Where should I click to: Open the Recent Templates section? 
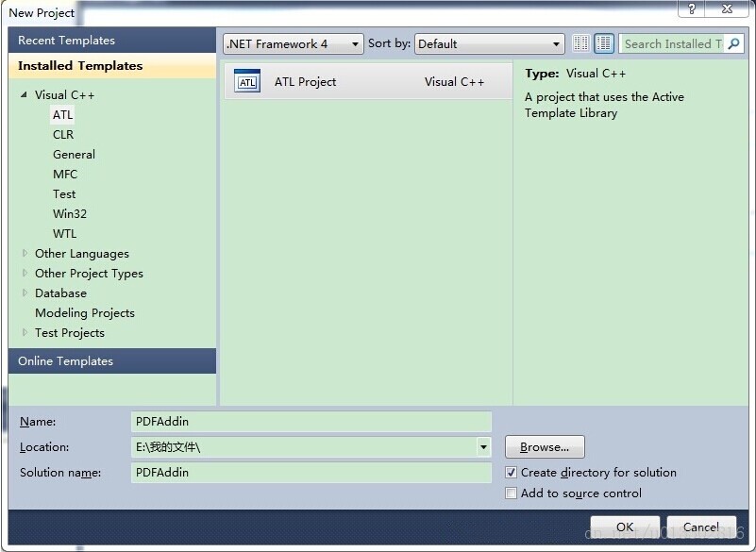(112, 40)
